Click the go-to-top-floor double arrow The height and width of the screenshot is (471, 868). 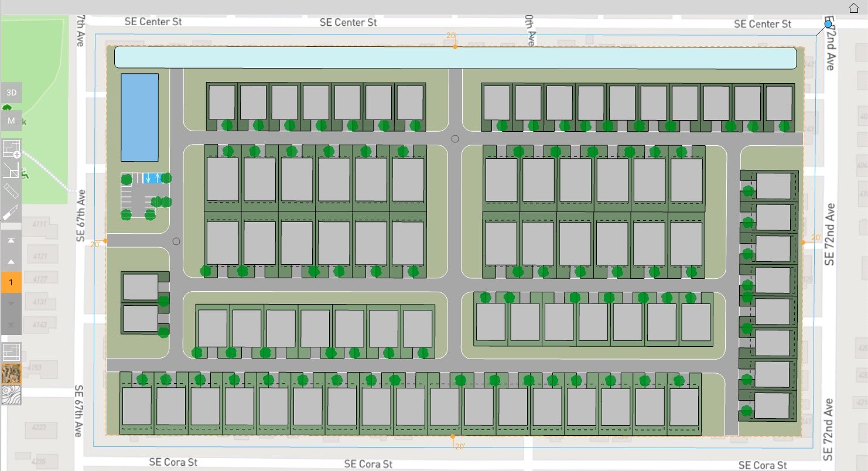click(x=10, y=240)
